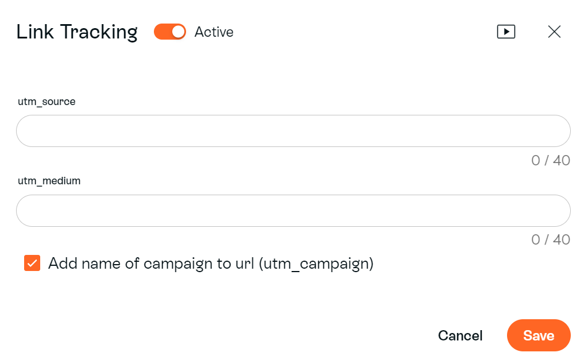Close the Link Tracking dialog with X
Viewport: 588px width, 364px height.
click(554, 32)
